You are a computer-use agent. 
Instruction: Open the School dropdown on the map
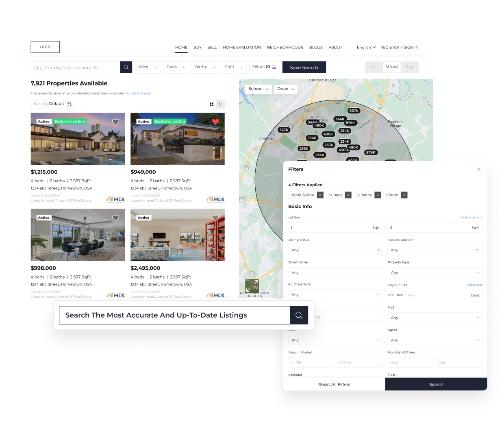tap(257, 89)
